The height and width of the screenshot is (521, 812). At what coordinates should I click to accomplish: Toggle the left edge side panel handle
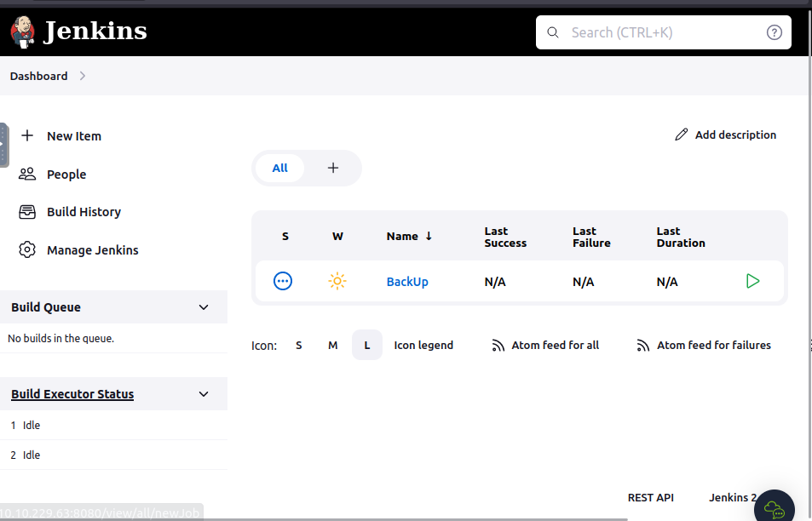3,145
